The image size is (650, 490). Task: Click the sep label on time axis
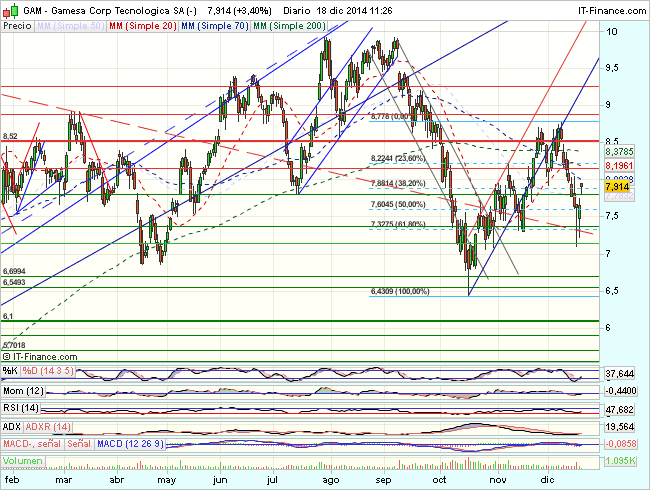pyautogui.click(x=383, y=480)
